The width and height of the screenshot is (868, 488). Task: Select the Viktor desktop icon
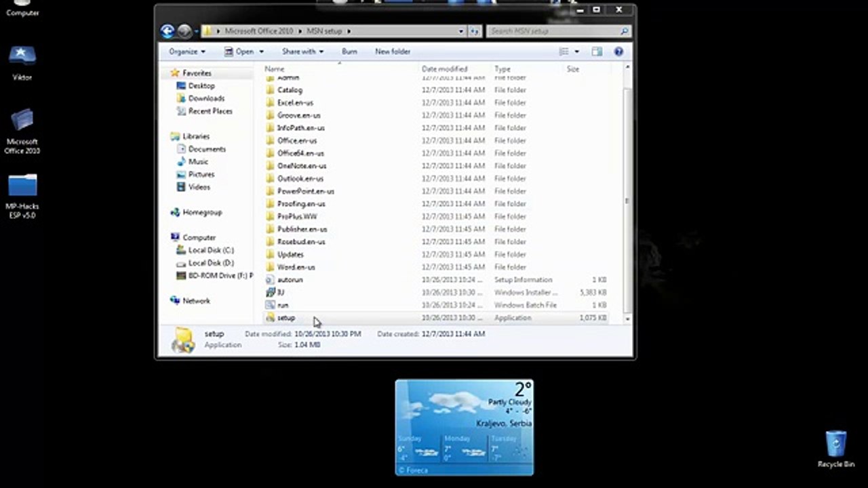22,63
